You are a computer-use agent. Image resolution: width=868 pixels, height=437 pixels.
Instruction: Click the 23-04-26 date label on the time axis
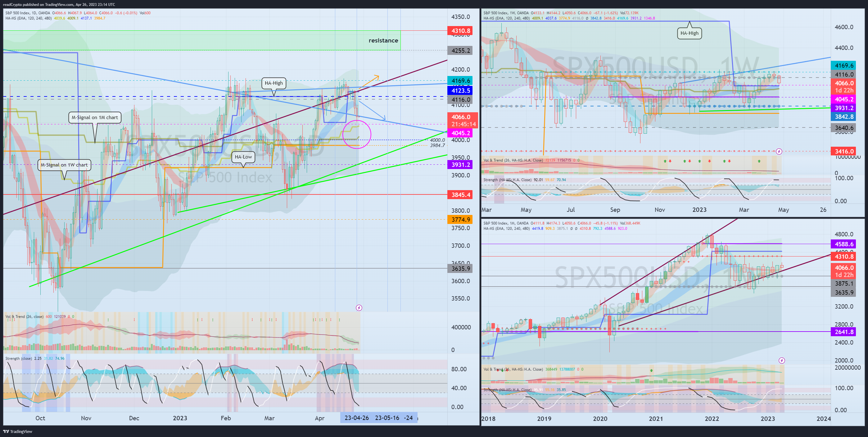click(356, 418)
